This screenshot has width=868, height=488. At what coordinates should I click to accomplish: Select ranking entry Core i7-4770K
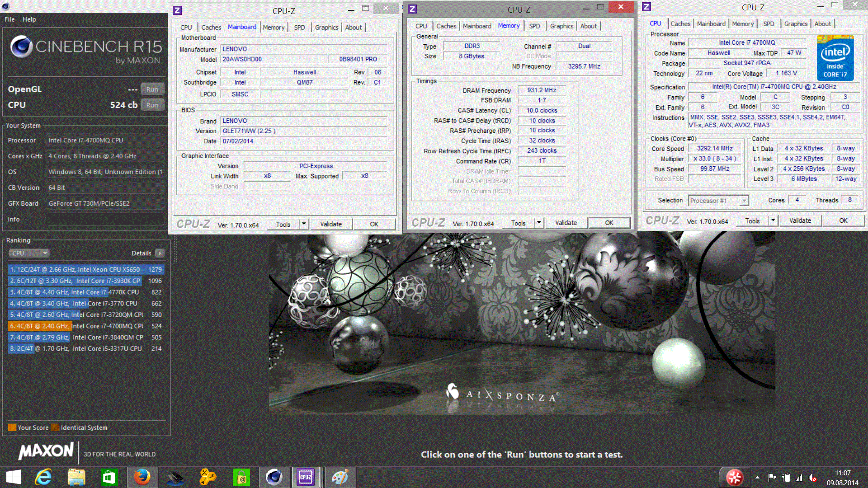tap(85, 292)
